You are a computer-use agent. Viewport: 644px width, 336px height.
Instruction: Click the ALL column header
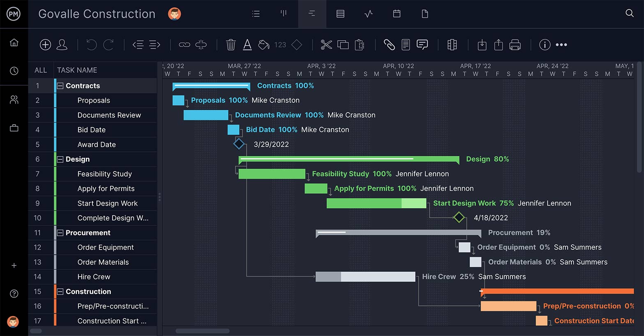(41, 70)
